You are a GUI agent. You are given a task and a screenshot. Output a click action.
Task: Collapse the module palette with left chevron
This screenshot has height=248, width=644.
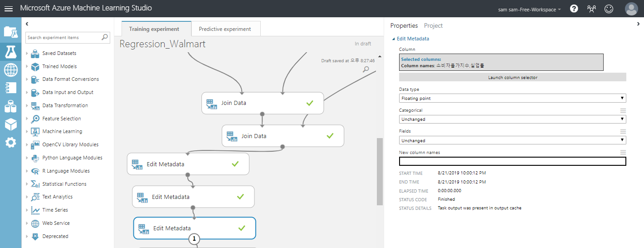(x=27, y=24)
